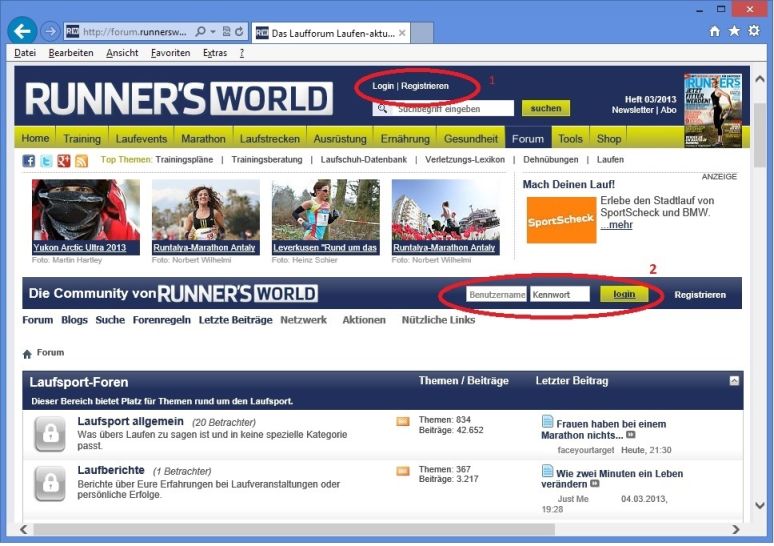Viewport: 774px width, 546px height.
Task: Open the Extras menu
Action: 214,52
